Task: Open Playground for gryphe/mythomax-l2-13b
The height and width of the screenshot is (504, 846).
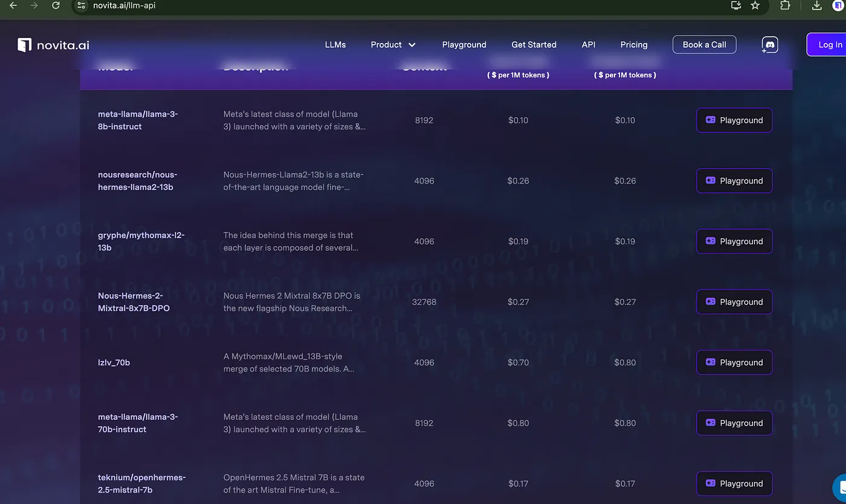Action: click(734, 241)
